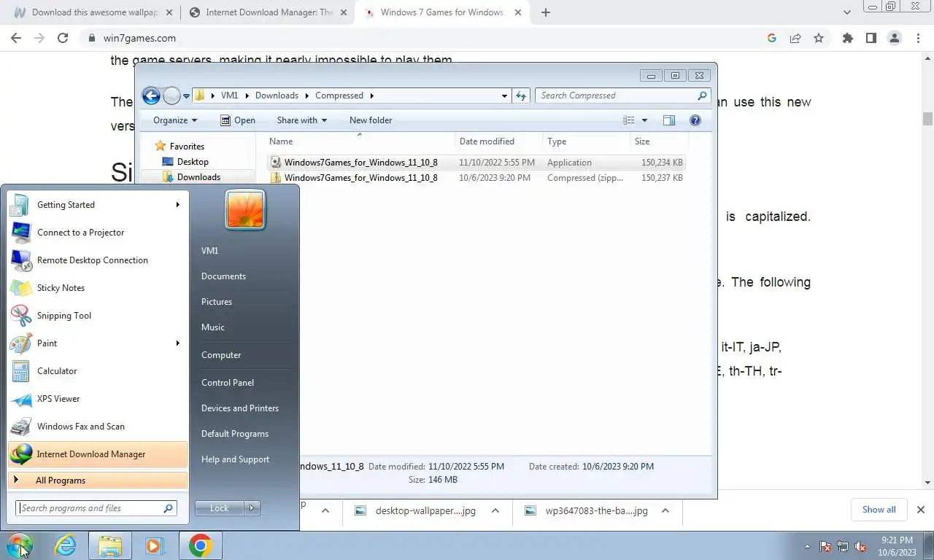Expand the Getting Started submenu arrow

coord(177,205)
